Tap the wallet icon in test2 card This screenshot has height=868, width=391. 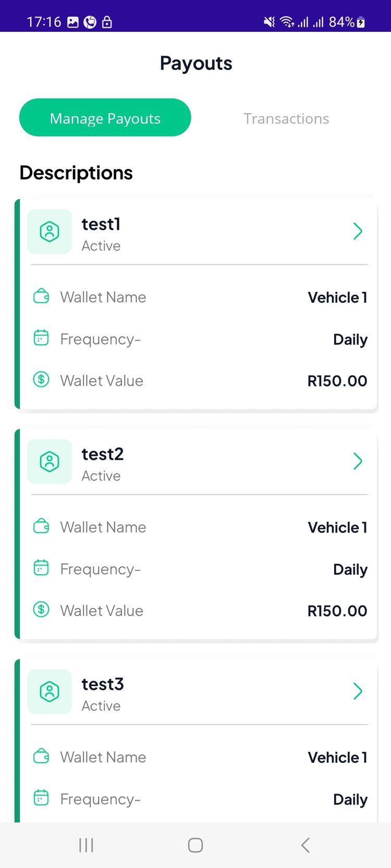click(x=41, y=526)
